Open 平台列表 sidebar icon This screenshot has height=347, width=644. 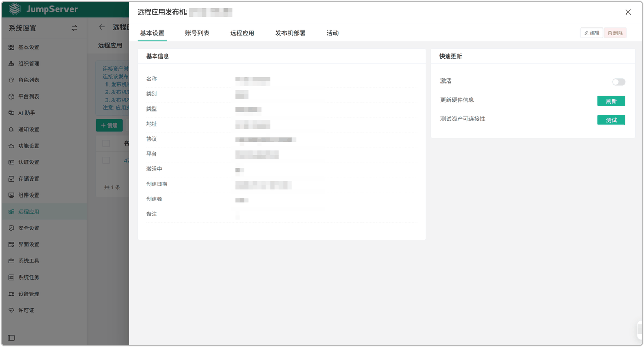(x=11, y=96)
